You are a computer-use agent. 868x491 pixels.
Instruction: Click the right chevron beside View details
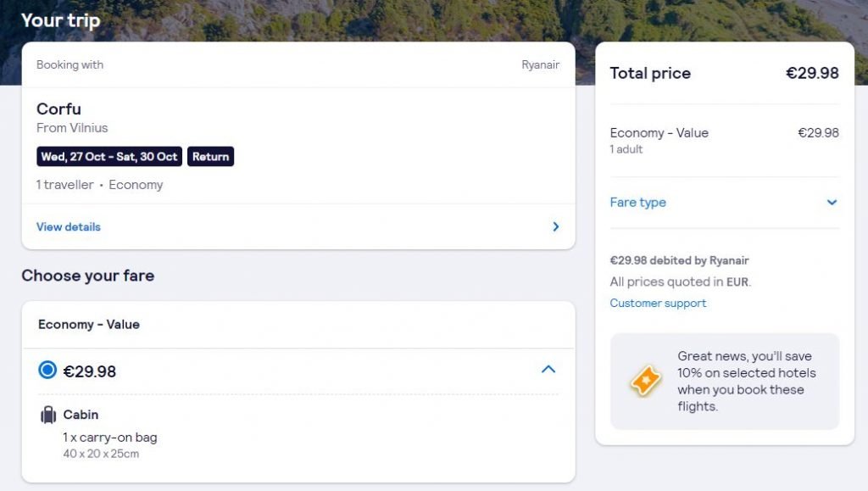click(556, 226)
